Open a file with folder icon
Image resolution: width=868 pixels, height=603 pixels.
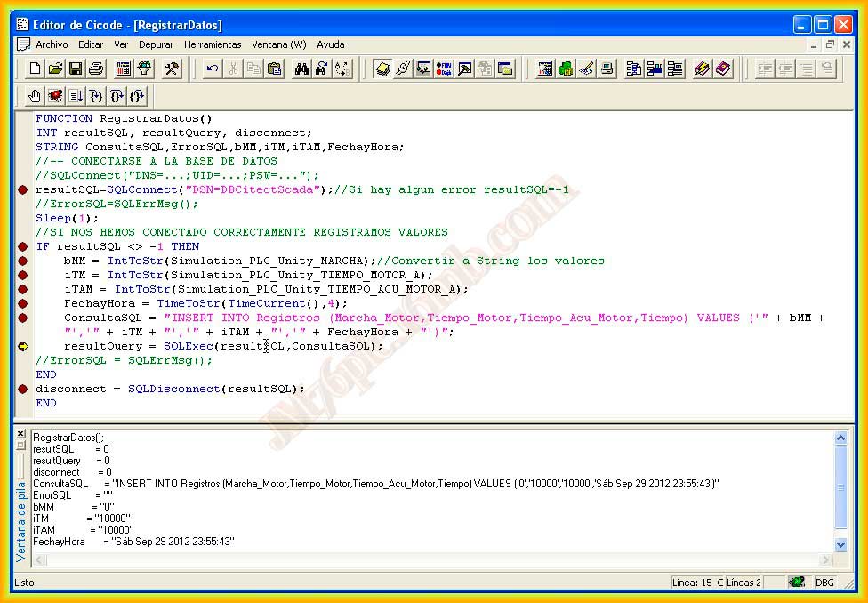click(55, 68)
